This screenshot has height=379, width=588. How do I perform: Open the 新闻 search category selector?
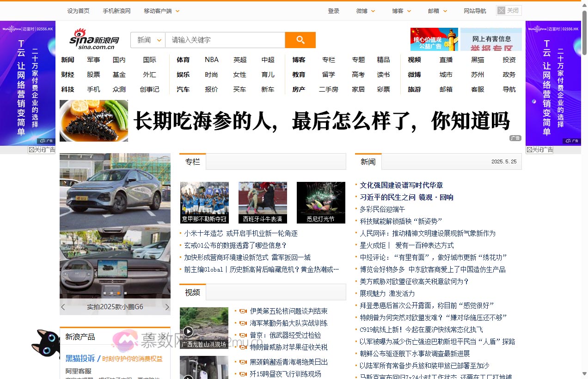[147, 40]
